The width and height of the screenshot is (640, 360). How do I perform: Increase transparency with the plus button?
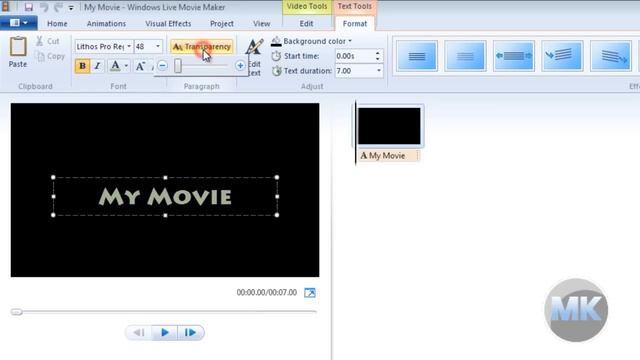240,65
